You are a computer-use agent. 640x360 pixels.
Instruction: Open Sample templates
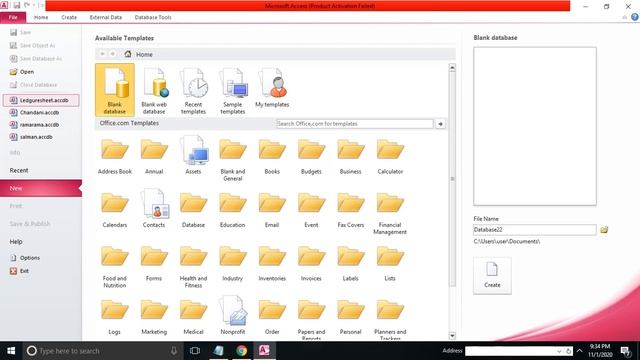pyautogui.click(x=233, y=91)
